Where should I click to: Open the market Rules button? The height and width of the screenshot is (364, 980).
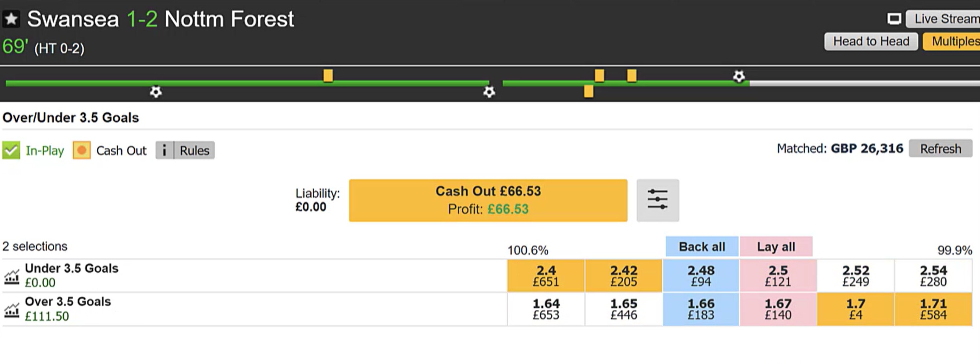(194, 150)
